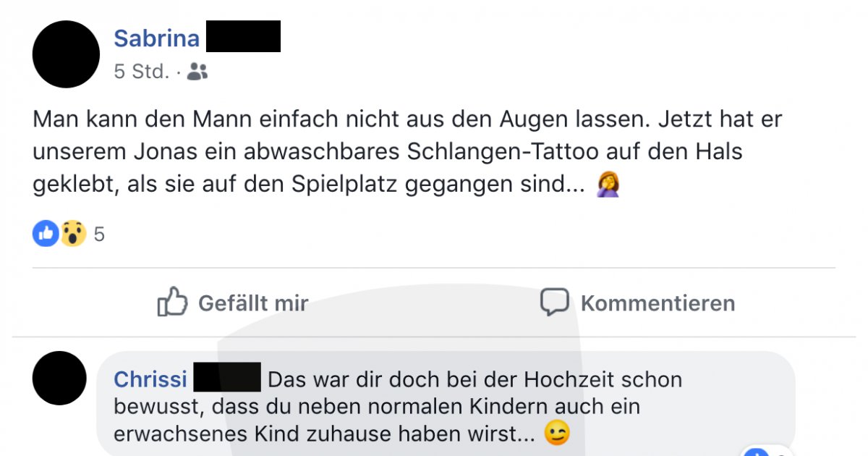Click the winking emoji in Chrissi's comment
The image size is (868, 456).
pyautogui.click(x=558, y=433)
